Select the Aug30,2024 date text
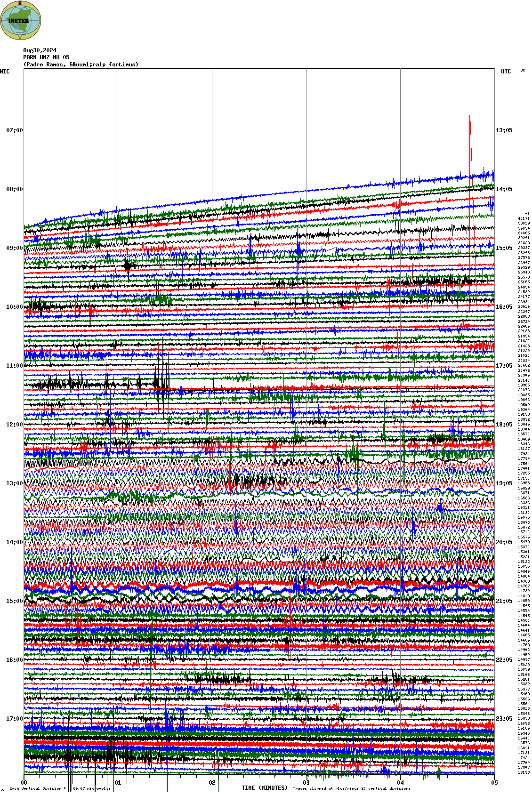Screen dimensions: 532x795 tap(40, 50)
